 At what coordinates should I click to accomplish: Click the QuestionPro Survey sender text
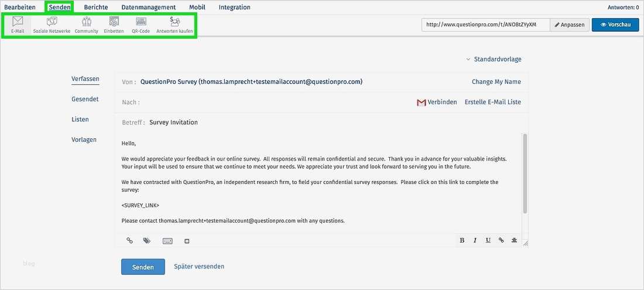[x=251, y=82]
